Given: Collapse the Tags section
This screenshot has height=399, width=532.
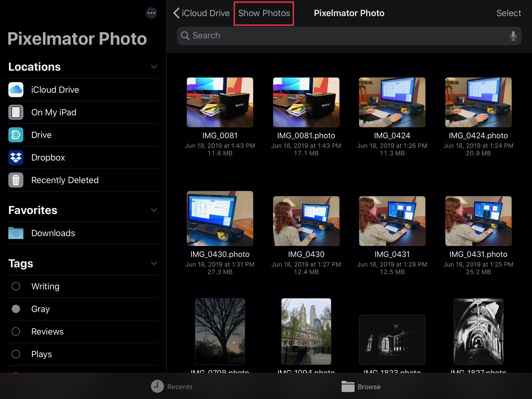Looking at the screenshot, I should (154, 263).
